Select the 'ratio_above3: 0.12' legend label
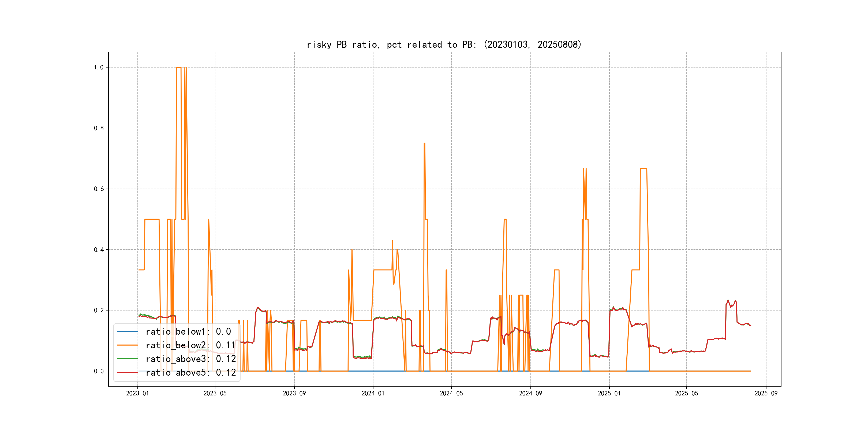This screenshot has height=434, width=868. pyautogui.click(x=190, y=359)
